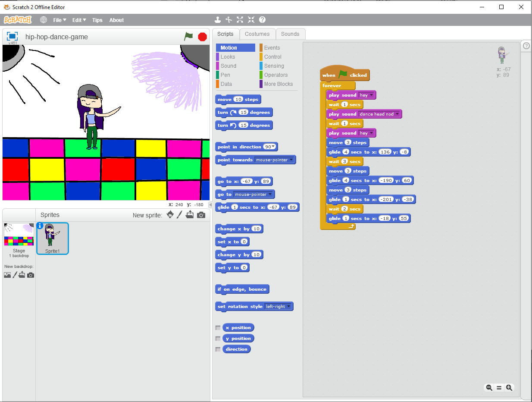Click the globe language icon

pyautogui.click(x=44, y=20)
